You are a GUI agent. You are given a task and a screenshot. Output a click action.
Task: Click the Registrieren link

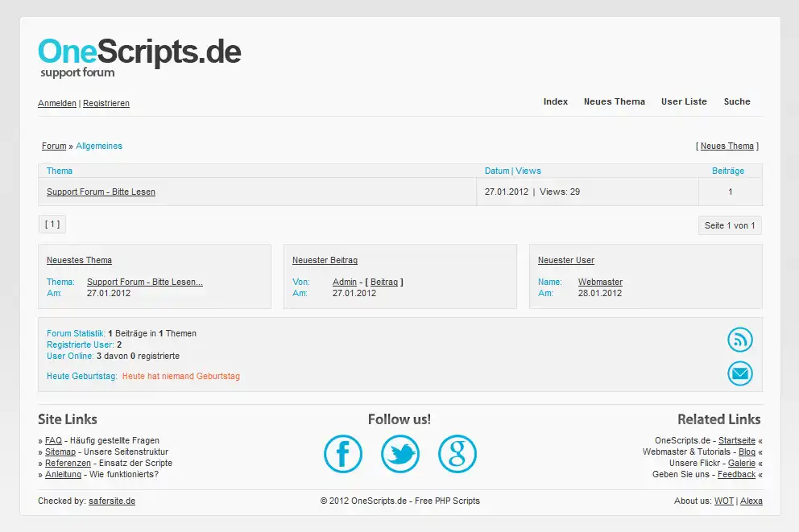coord(106,103)
